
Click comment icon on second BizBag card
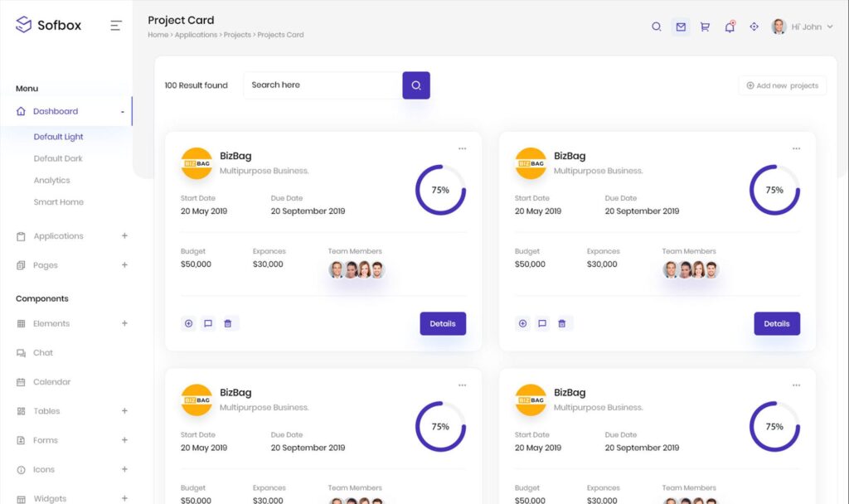coord(542,323)
